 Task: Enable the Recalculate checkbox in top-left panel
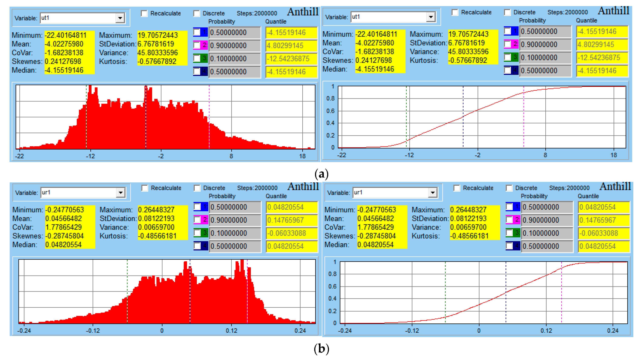coord(144,14)
